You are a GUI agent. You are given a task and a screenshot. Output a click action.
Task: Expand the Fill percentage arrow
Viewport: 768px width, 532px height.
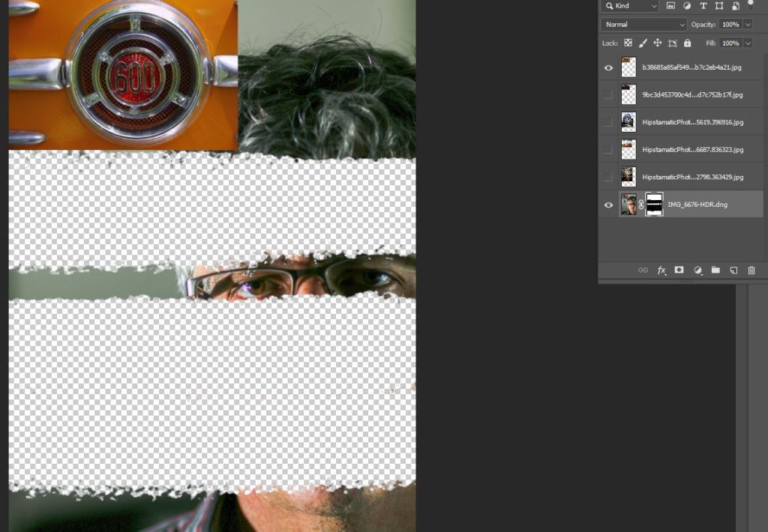(748, 43)
